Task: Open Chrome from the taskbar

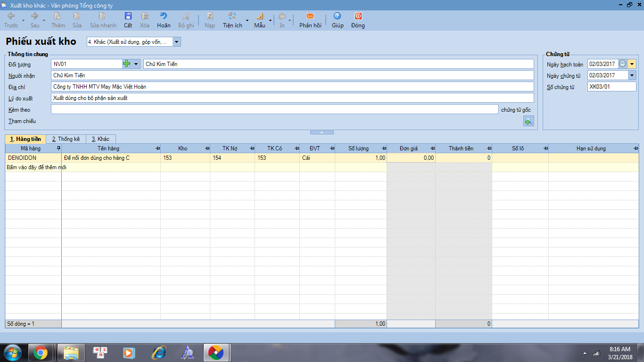Action: coord(41,353)
